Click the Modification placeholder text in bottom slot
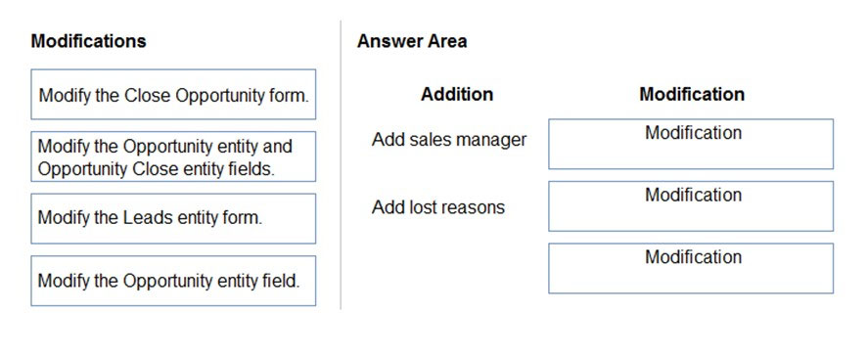Screen dimensions: 868x356 tap(693, 257)
